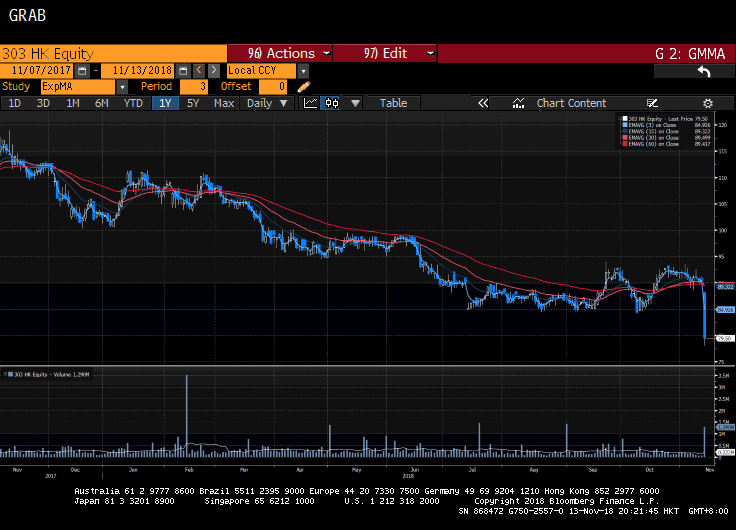Click the 303 HK Equity security field

click(113, 54)
